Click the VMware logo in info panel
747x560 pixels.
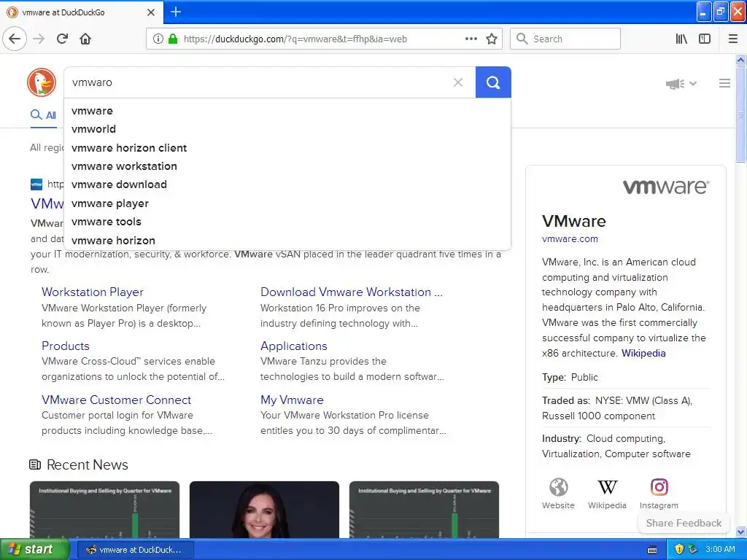pos(666,186)
